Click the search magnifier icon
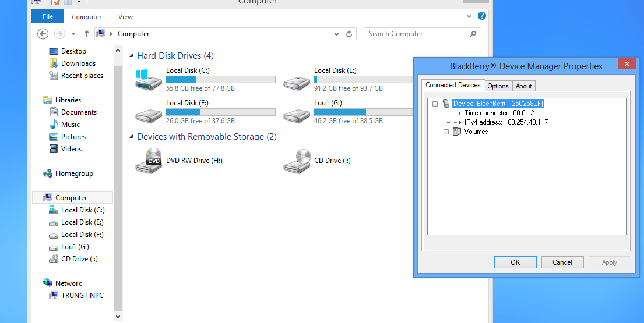This screenshot has width=644, height=323. click(473, 34)
